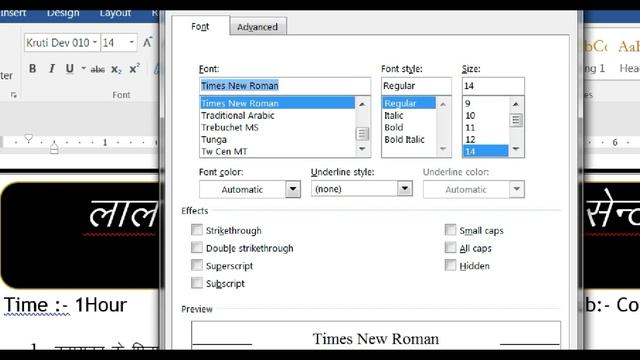Select size 10 in size list

coord(485,116)
